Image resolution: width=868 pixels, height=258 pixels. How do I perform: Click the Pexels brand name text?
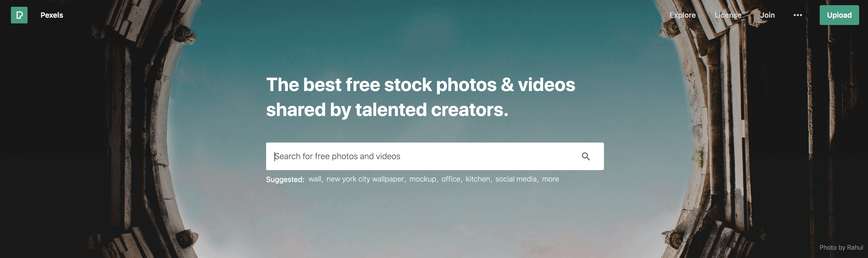point(52,15)
